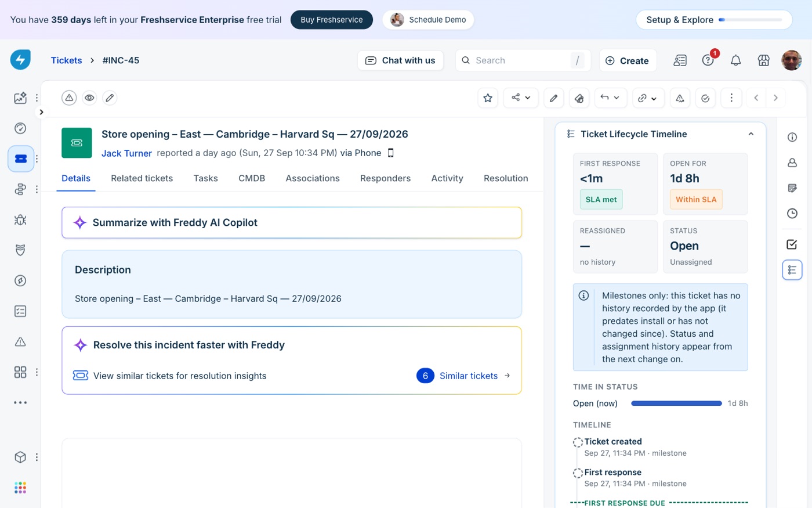
Task: Open options dots beside the cube sidebar icon
Action: pos(37,457)
